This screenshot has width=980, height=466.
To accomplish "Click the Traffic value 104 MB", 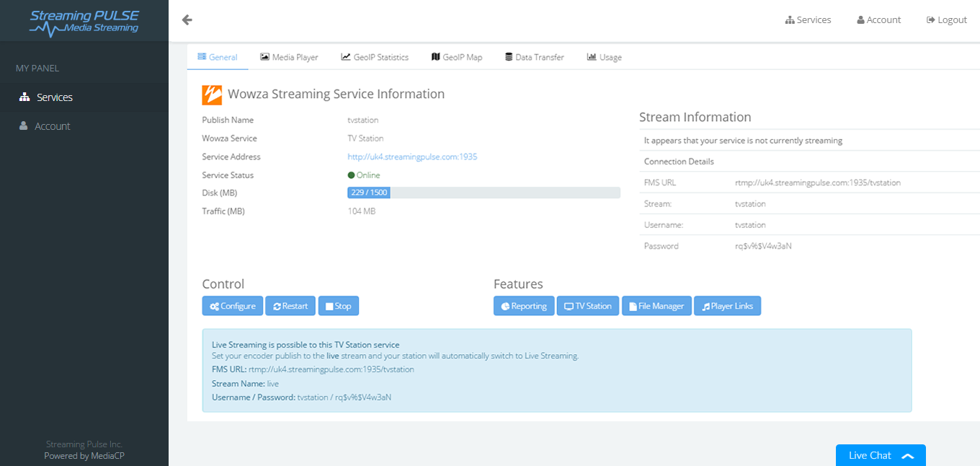I will [362, 211].
